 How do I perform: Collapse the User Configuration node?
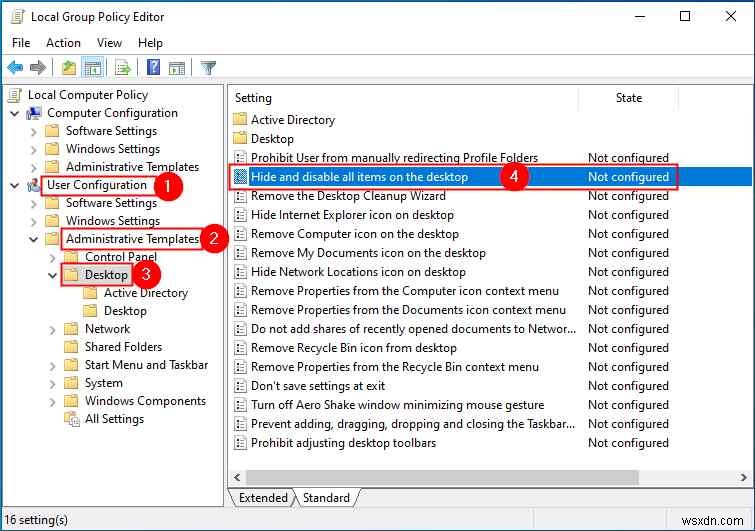click(15, 185)
